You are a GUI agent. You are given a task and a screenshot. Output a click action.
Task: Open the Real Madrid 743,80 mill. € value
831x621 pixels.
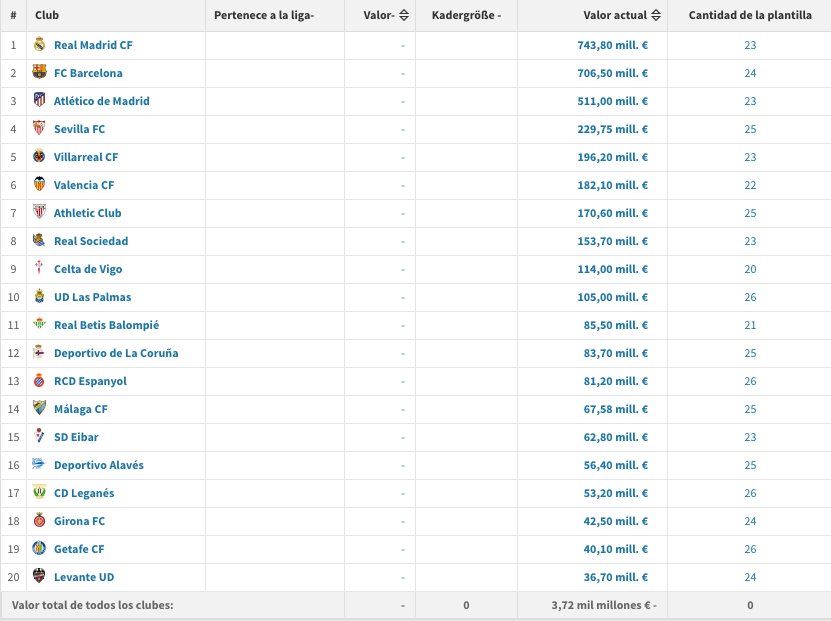point(613,45)
